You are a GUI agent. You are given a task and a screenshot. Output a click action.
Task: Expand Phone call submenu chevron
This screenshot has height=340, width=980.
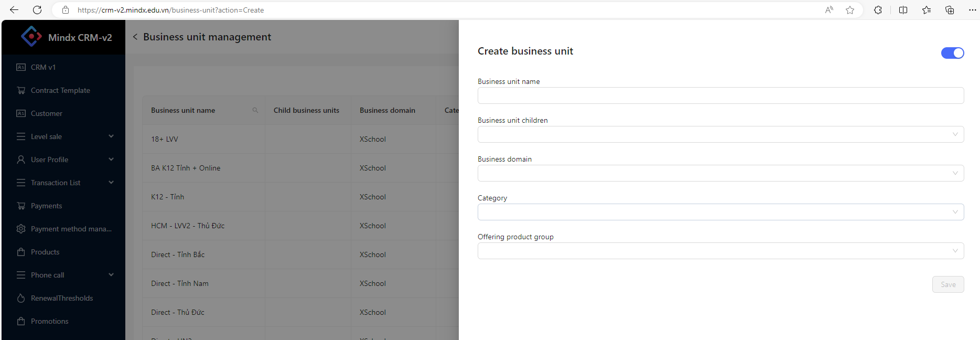[x=111, y=275]
